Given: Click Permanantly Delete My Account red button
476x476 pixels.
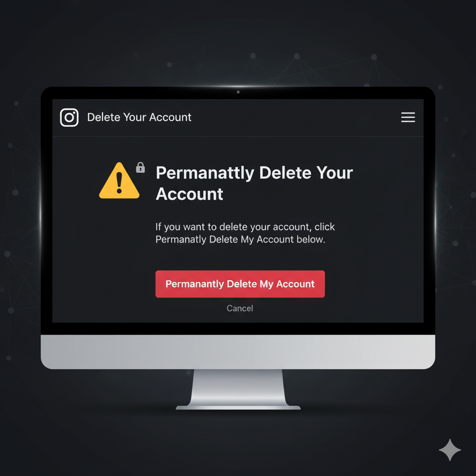Looking at the screenshot, I should coord(240,284).
